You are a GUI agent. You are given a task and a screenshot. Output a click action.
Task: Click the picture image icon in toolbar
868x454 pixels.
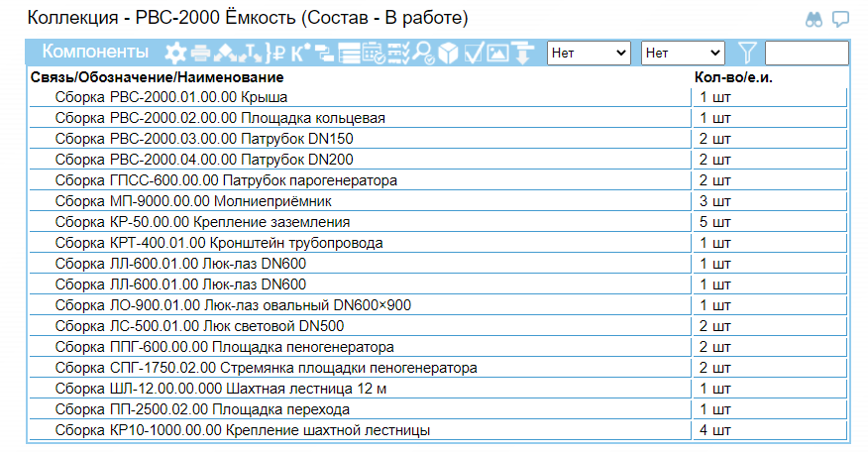pyautogui.click(x=498, y=53)
